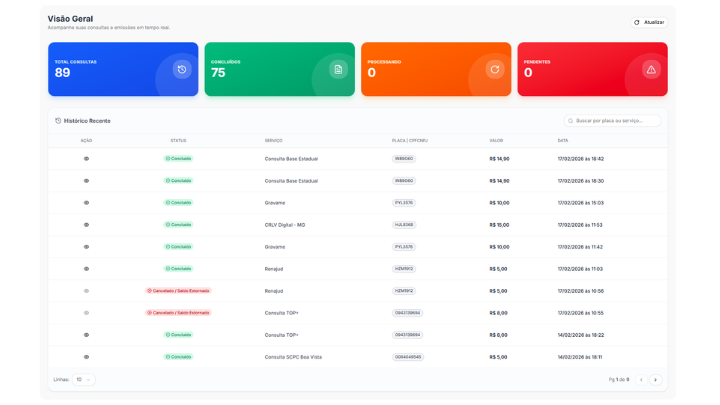
Task: Click the HUL8368 plate badge
Action: (x=404, y=225)
